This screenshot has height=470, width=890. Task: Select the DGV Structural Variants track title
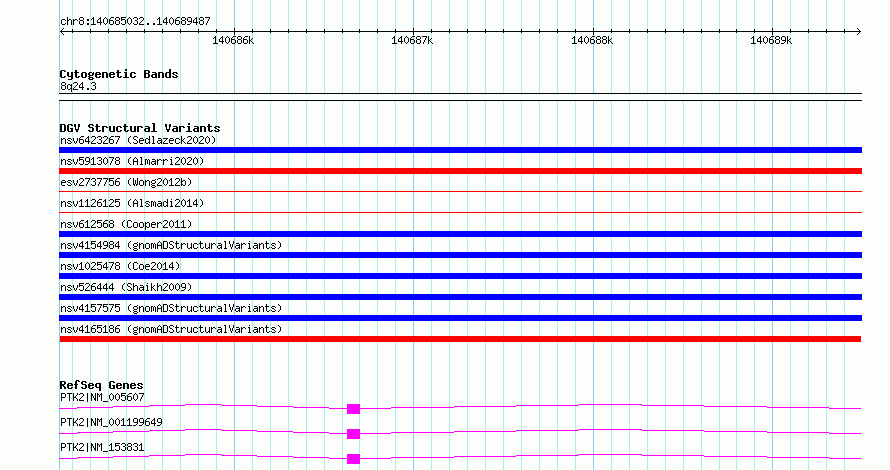(x=140, y=128)
